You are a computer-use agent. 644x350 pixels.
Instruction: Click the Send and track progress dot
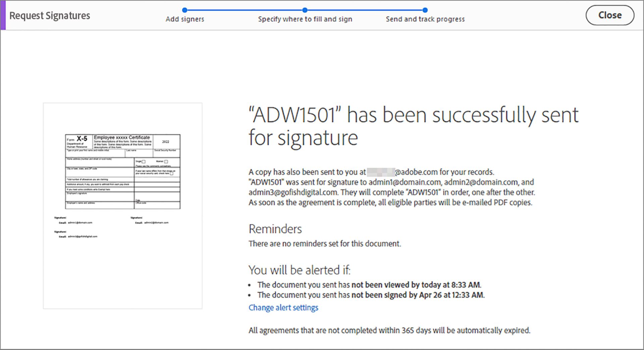pyautogui.click(x=425, y=10)
